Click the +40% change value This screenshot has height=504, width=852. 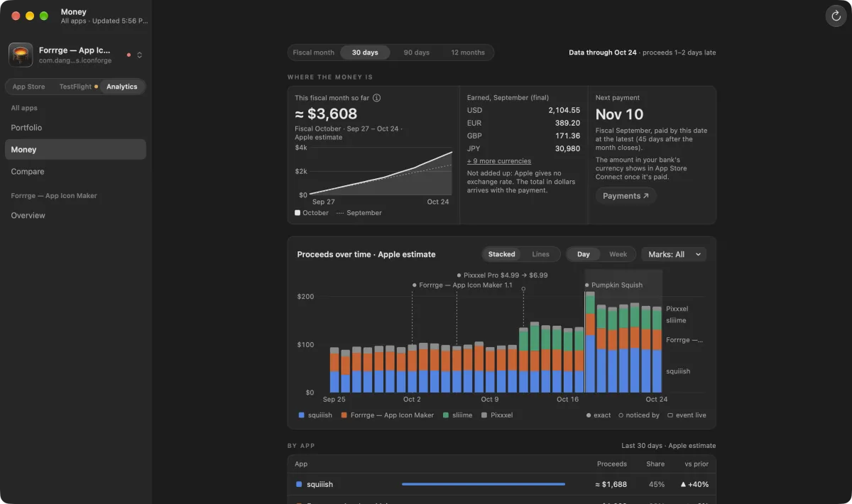point(694,484)
